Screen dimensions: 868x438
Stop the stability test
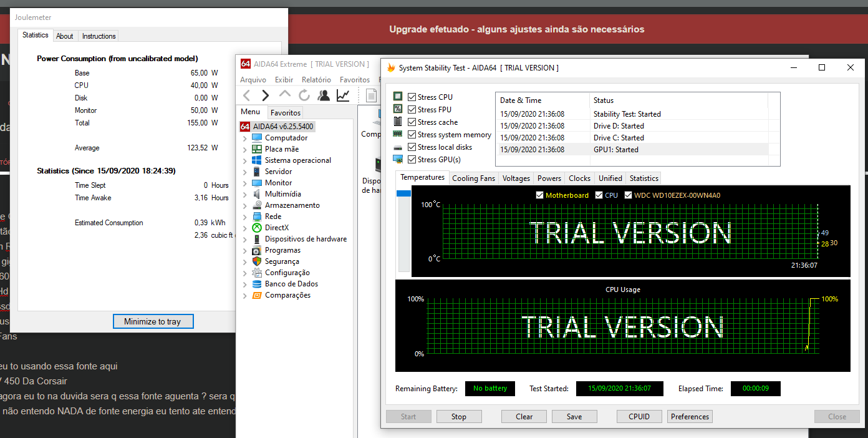tap(459, 417)
